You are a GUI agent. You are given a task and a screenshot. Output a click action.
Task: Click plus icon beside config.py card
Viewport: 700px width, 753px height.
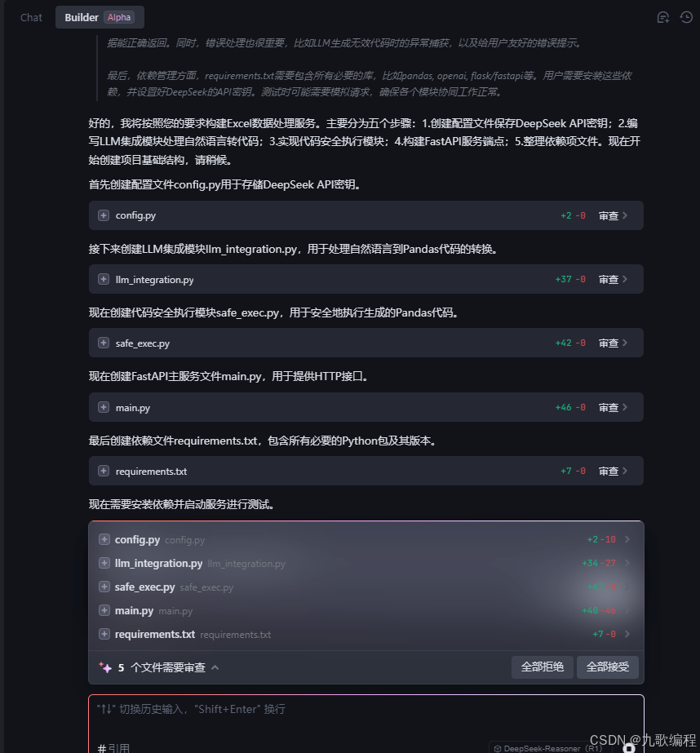[x=104, y=215]
